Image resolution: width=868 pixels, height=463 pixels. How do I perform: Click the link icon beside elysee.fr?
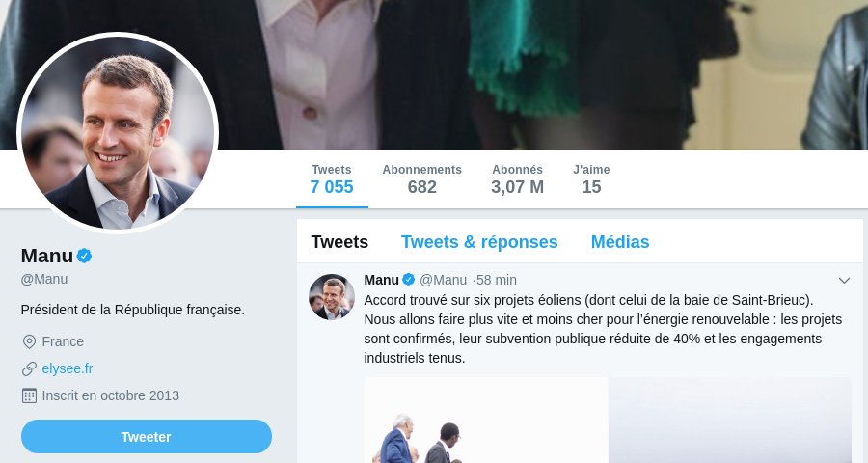coord(29,368)
